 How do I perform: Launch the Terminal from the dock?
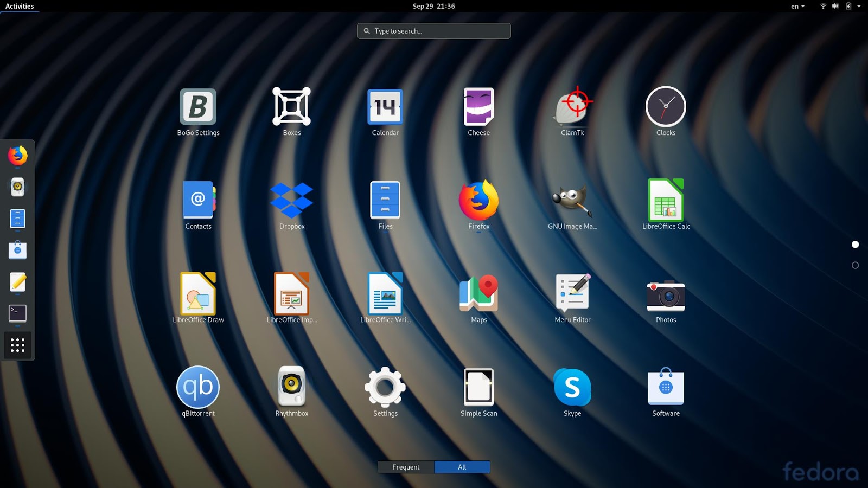coord(18,313)
